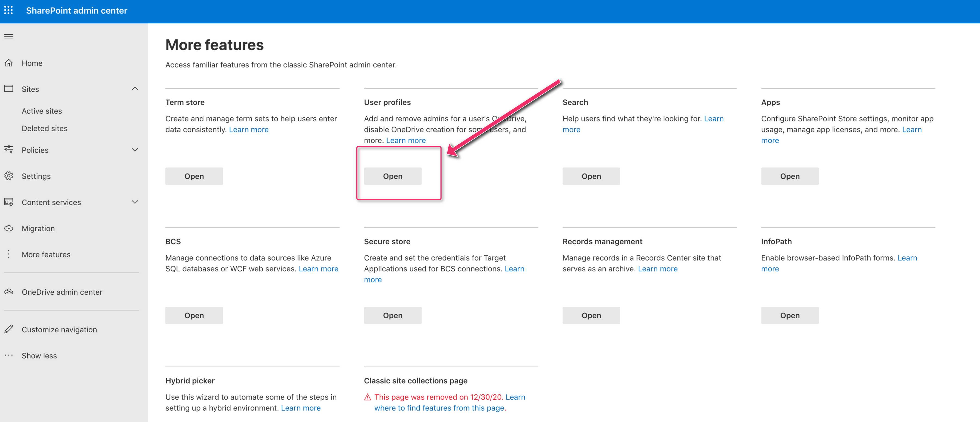Select Show less in the sidebar
980x422 pixels.
(39, 355)
